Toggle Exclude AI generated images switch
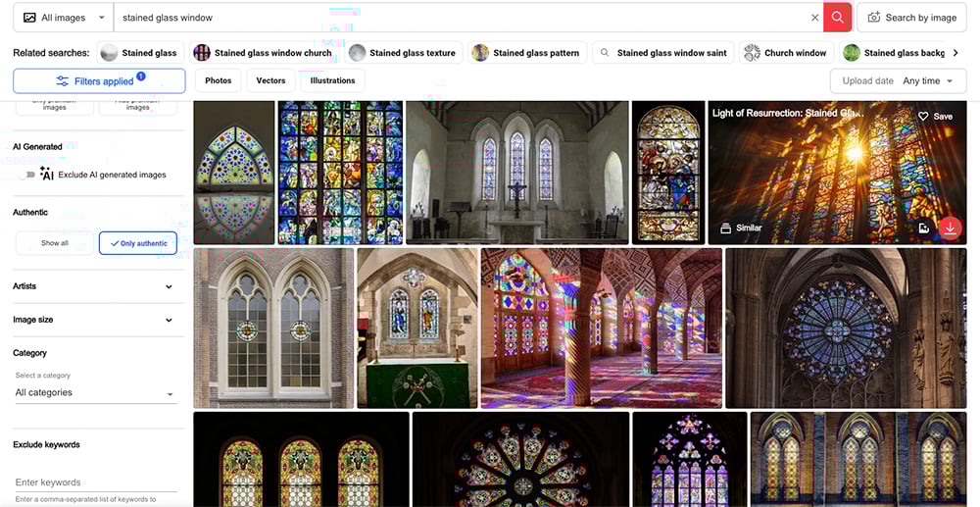This screenshot has height=507, width=980. 25,175
